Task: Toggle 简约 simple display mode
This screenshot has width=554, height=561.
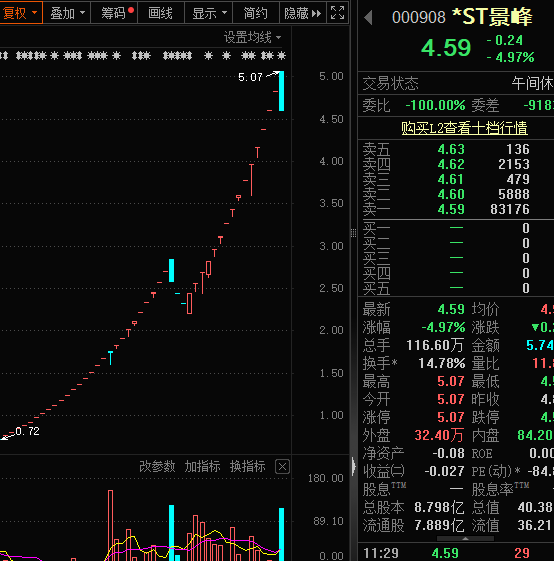Action: click(x=256, y=13)
